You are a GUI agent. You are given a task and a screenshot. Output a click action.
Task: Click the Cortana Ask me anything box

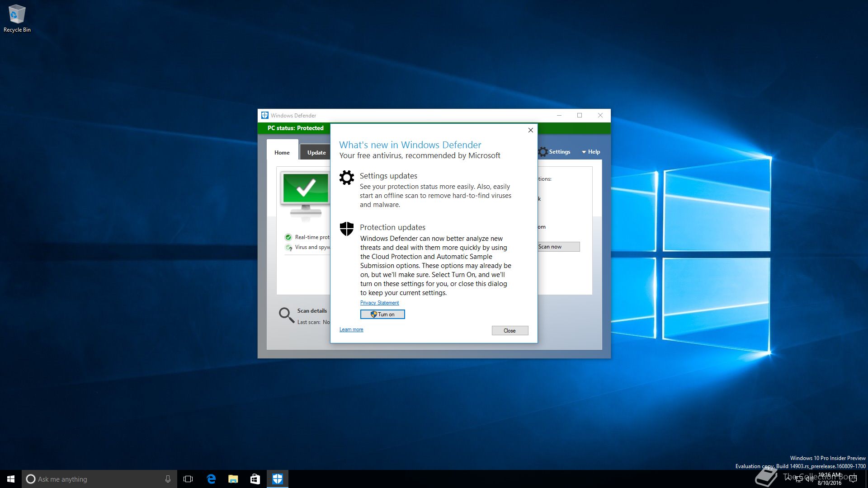[x=99, y=479]
